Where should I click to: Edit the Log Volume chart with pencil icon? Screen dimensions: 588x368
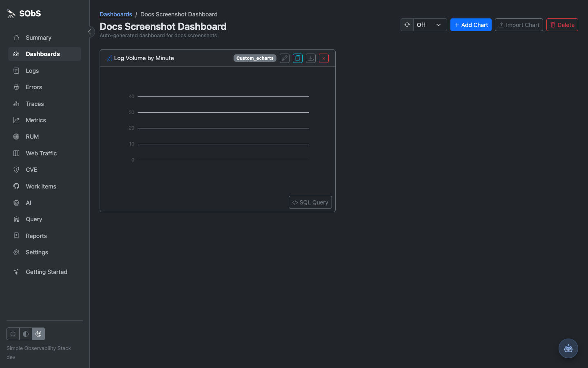(x=285, y=58)
